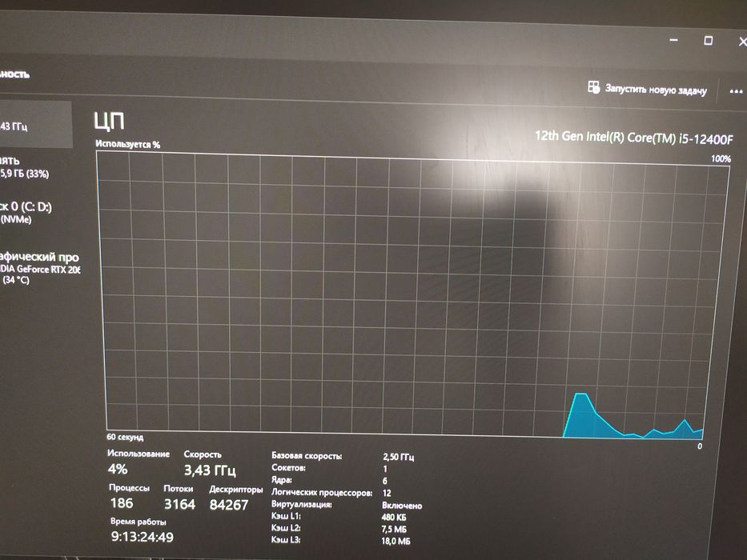Viewport: 747px width, 560px height.
Task: Click the 'Скорость' label
Action: coord(203,454)
